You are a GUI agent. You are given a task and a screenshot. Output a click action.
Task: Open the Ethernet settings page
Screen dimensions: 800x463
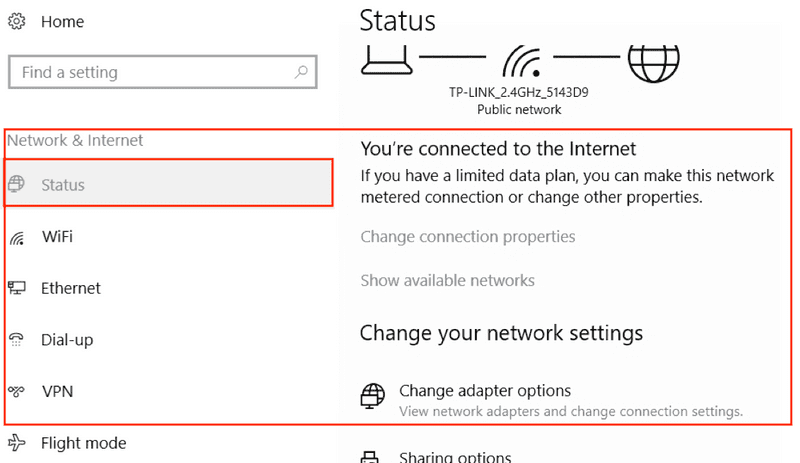tap(168, 288)
